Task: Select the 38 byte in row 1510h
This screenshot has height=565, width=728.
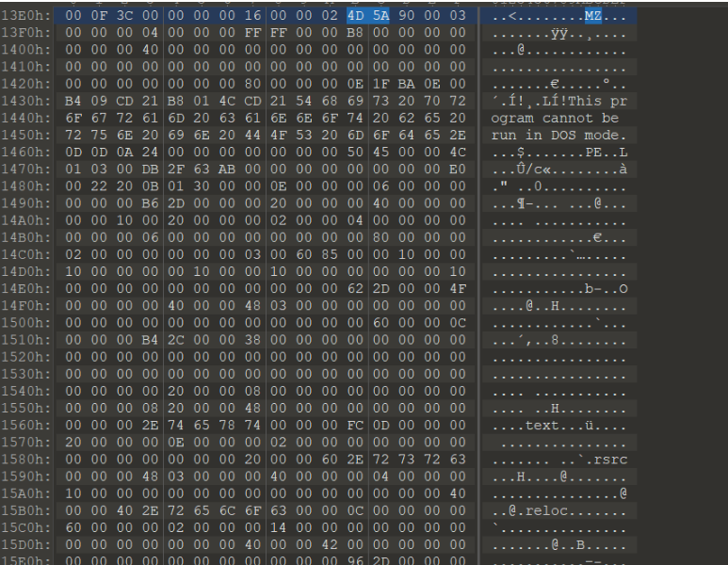Action: pos(252,340)
